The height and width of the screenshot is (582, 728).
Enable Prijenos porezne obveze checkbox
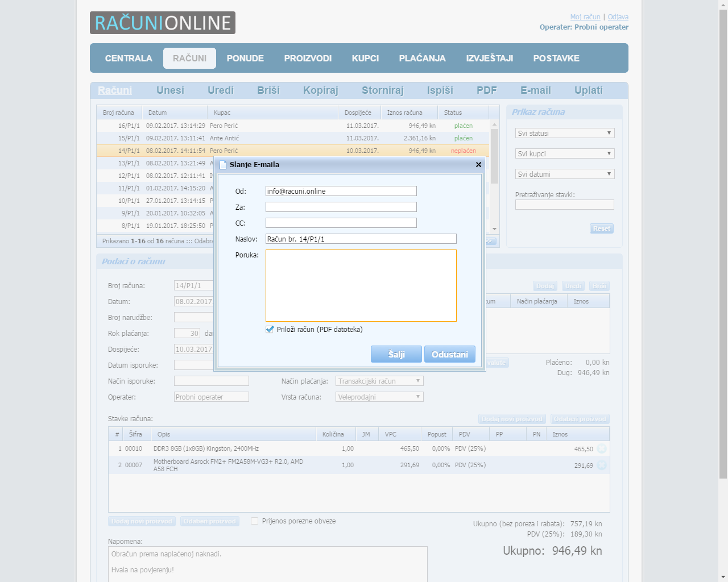point(255,521)
